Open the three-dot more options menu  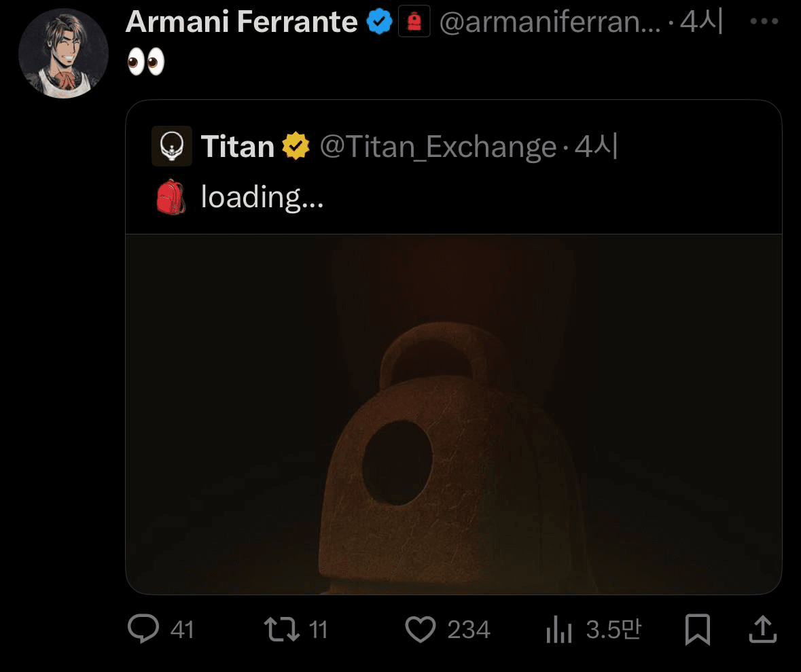[764, 22]
